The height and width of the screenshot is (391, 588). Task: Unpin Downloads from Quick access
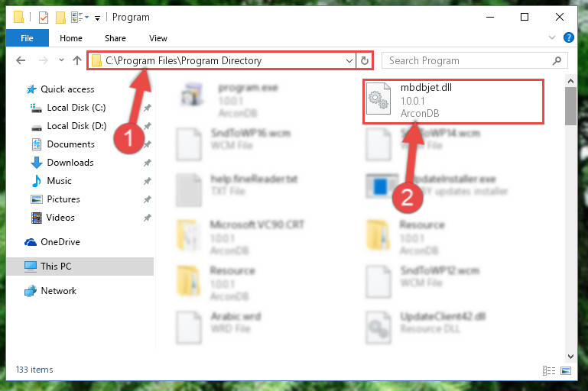point(147,163)
